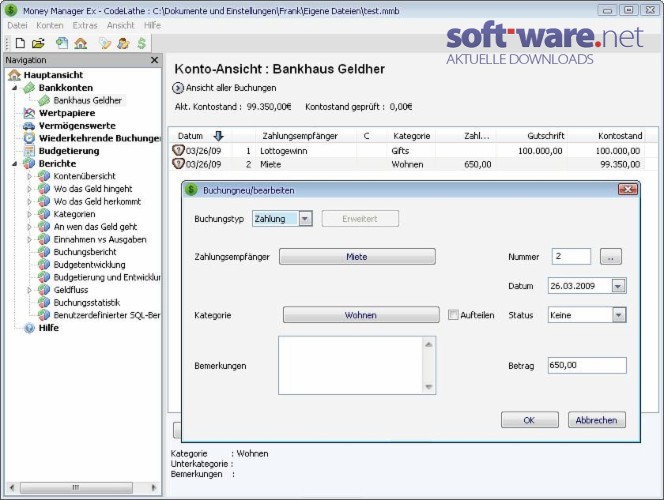664x500 pixels.
Task: Click the Wiederkehrende Buchungen clock icon
Action: 29,138
